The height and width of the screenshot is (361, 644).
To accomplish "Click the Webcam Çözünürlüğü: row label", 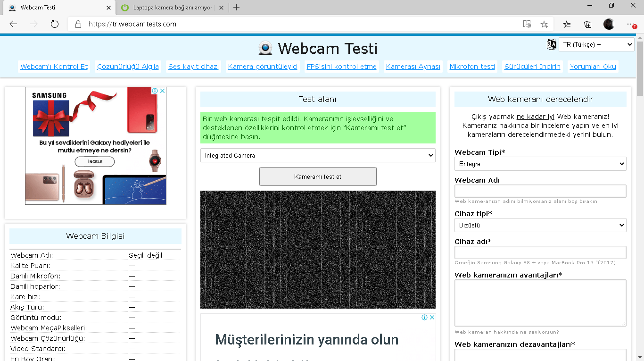I will (x=48, y=338).
